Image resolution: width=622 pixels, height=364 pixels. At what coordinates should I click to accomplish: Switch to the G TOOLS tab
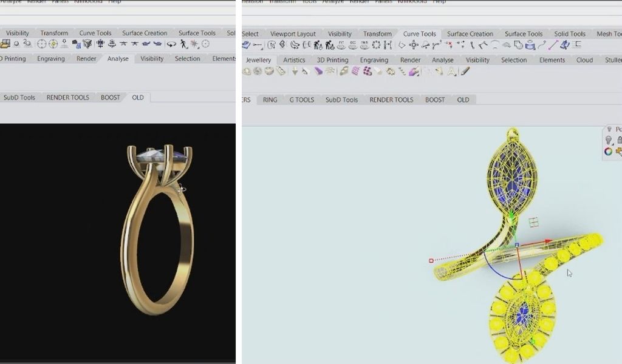pos(301,100)
